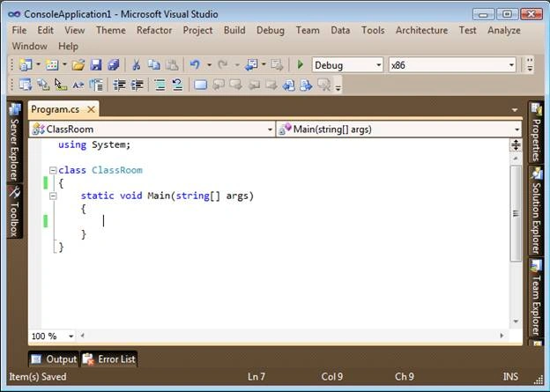This screenshot has width=550, height=392.
Task: Open the Navigate Backward dropdown arrow
Action: [264, 64]
